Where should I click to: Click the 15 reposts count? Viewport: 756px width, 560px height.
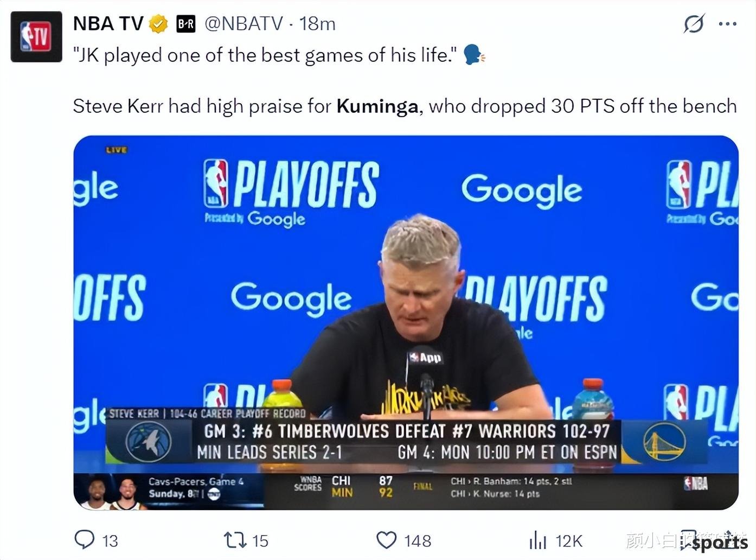[x=260, y=541]
